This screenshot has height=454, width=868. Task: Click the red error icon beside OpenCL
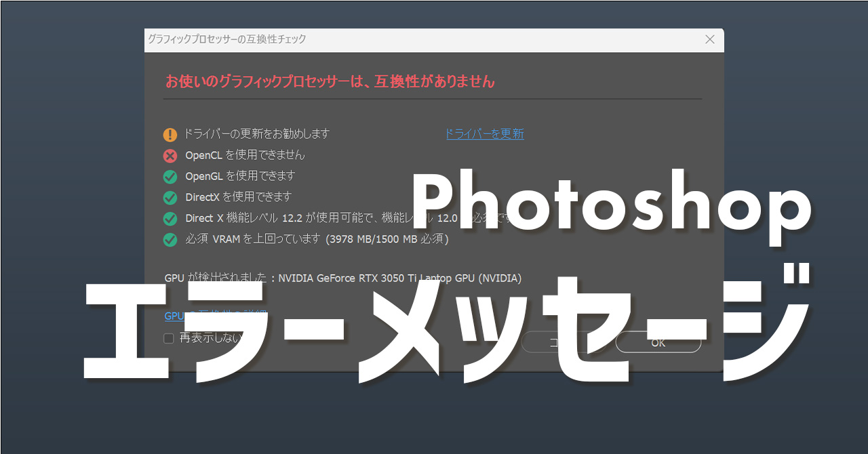(x=170, y=156)
